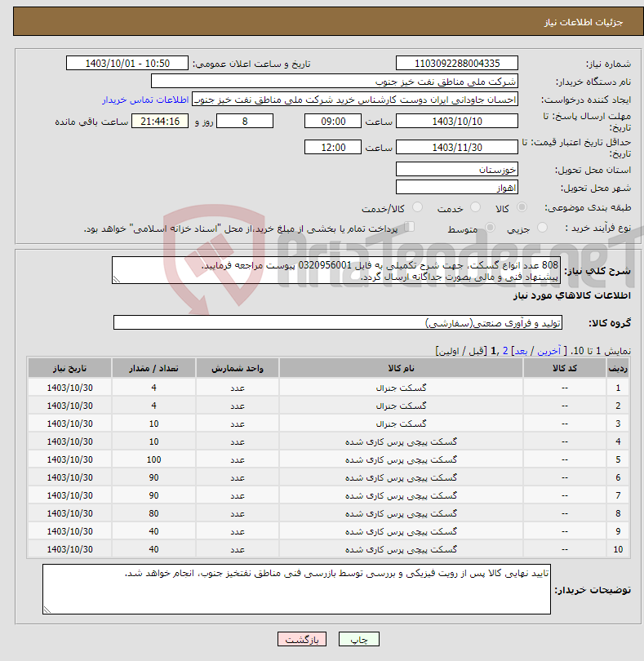Select گسکت پیچی پرس کاری شده row 5
The image size is (644, 661).
pyautogui.click(x=401, y=459)
